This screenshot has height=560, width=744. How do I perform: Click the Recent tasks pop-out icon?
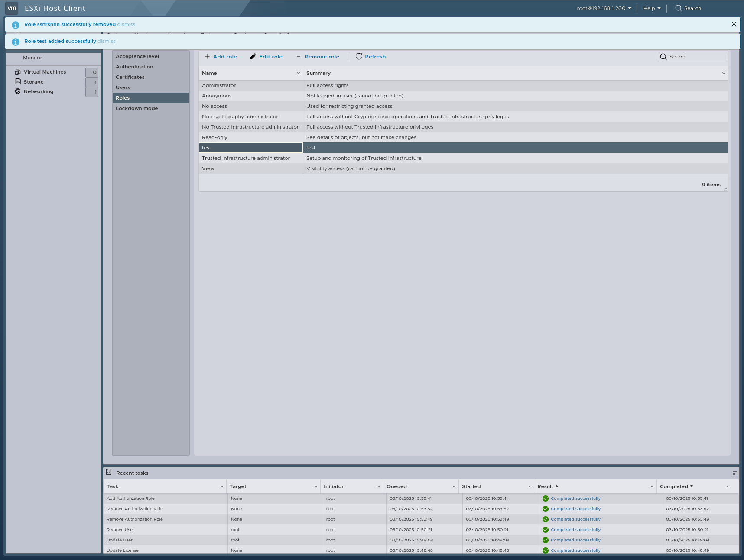(x=734, y=473)
